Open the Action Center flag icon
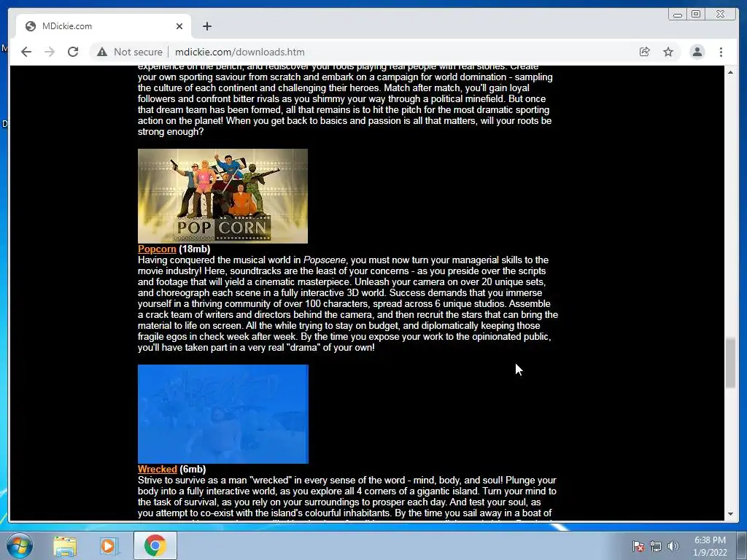 point(638,546)
